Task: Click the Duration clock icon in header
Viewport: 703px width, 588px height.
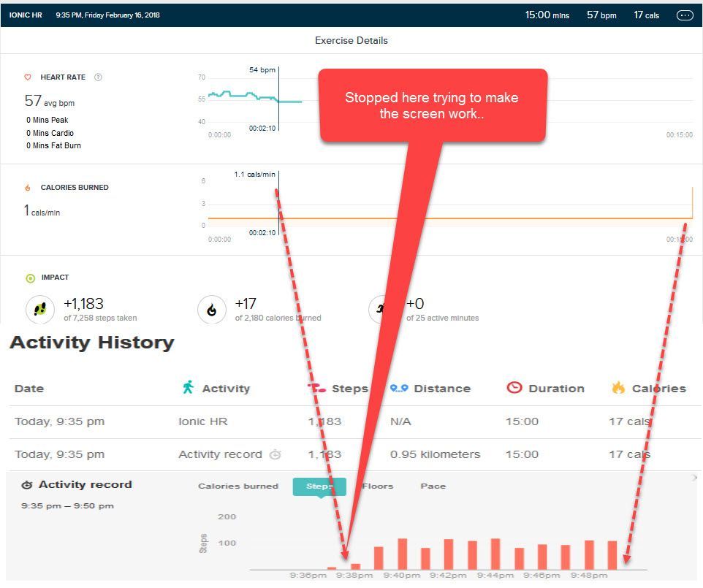Action: (x=514, y=388)
